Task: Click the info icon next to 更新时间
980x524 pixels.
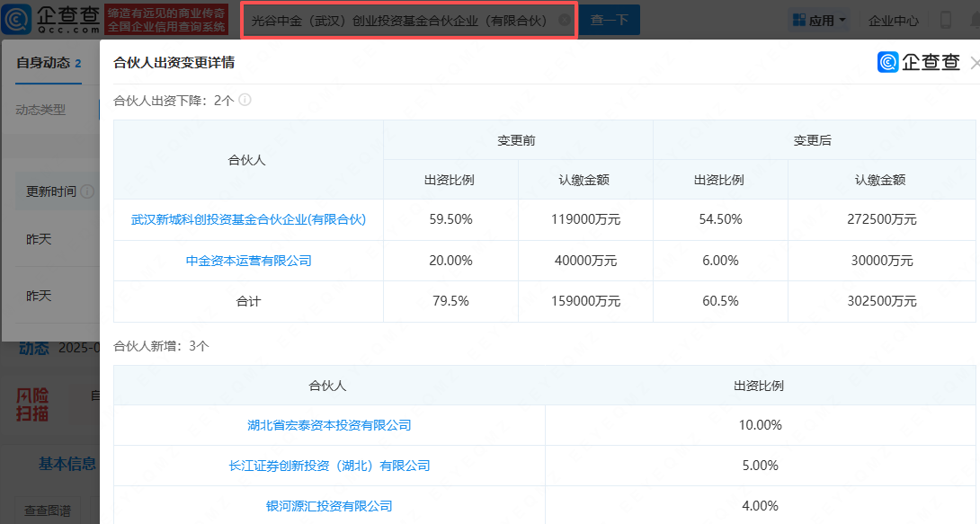Action: pyautogui.click(x=87, y=191)
